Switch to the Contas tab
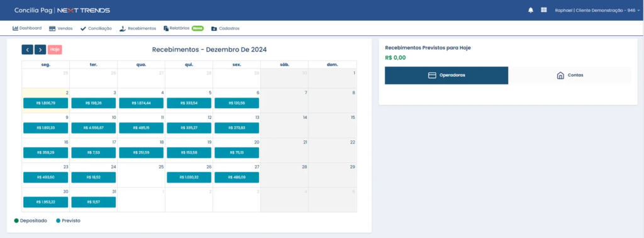644x238 pixels. click(570, 76)
